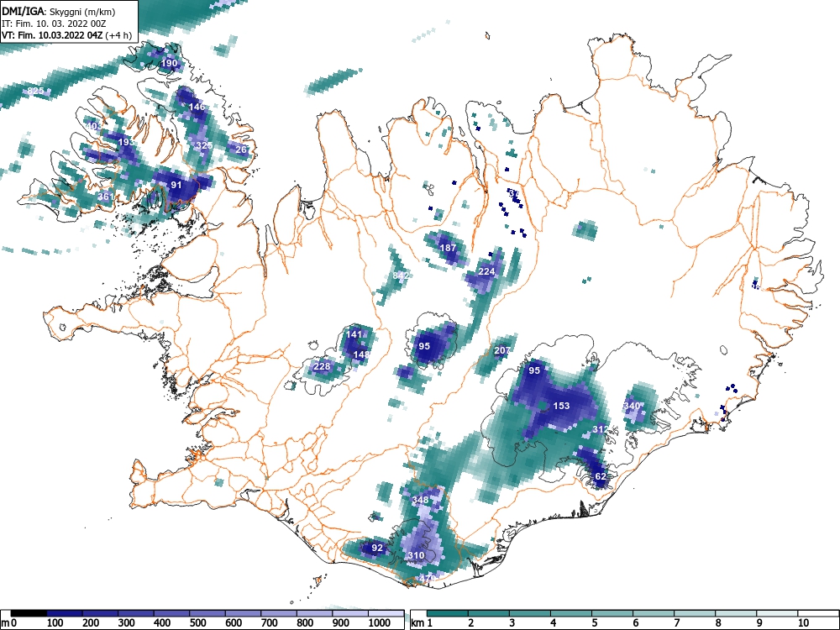The width and height of the screenshot is (840, 630).
Task: Click the 91 visibility label
Action: 176,185
